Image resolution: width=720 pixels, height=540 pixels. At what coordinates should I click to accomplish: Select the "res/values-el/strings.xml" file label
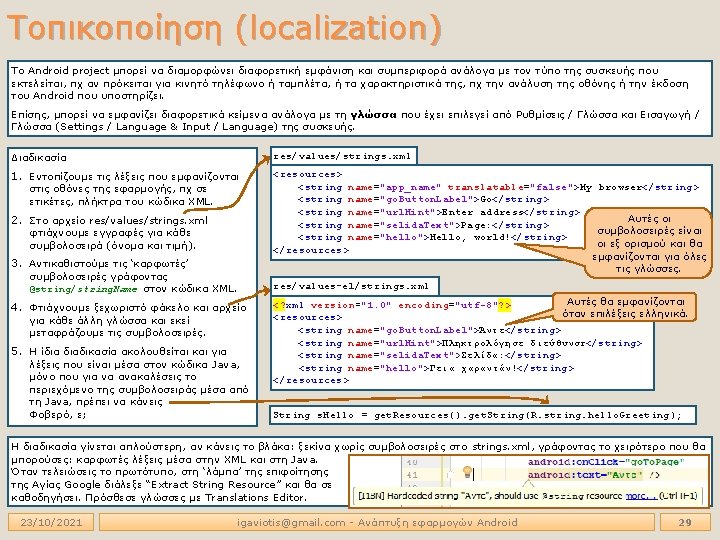[x=351, y=286]
